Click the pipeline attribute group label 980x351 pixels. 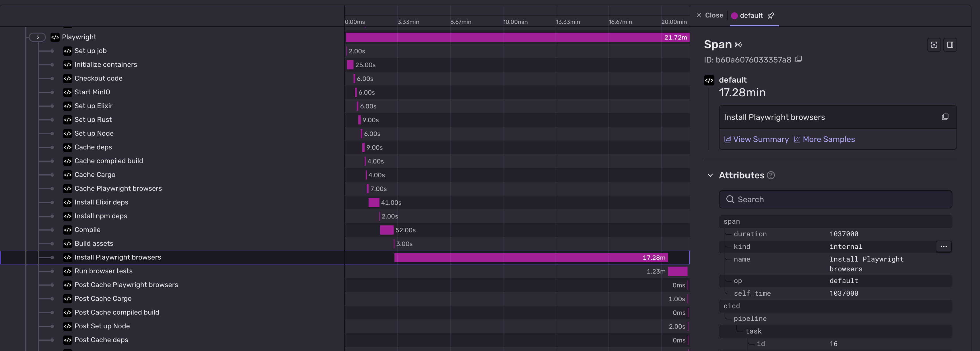click(750, 319)
